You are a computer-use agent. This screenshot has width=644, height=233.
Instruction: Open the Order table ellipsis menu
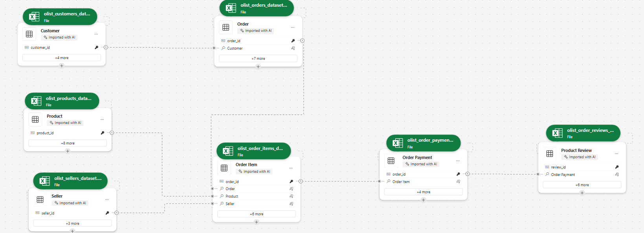[292, 28]
